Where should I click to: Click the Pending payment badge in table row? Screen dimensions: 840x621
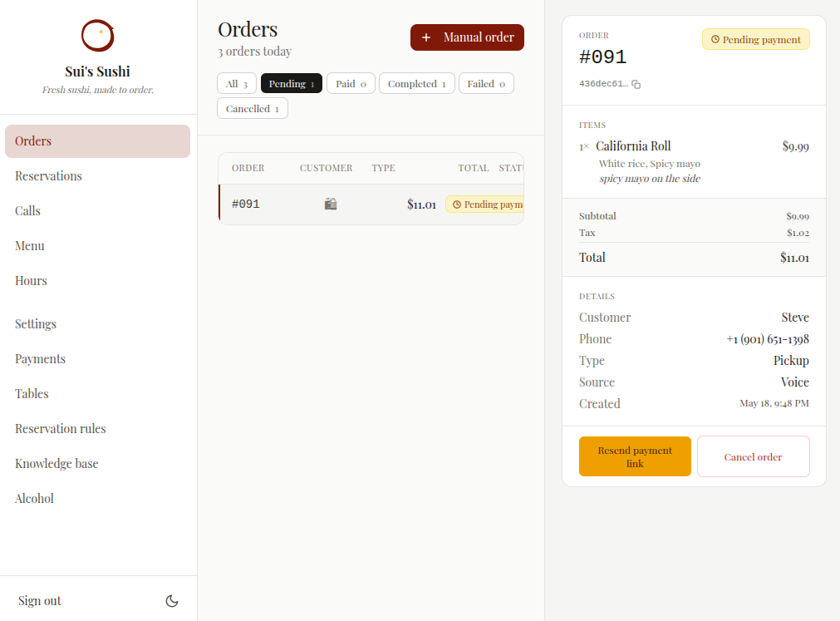485,205
